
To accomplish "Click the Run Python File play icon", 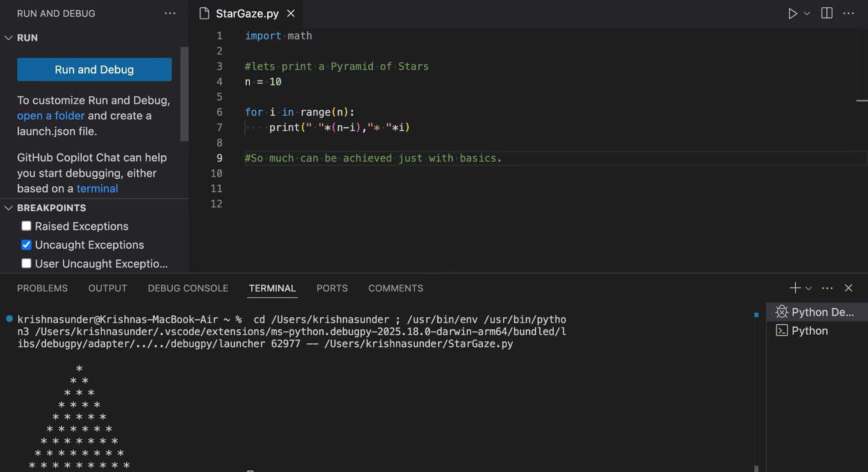I will pos(793,13).
